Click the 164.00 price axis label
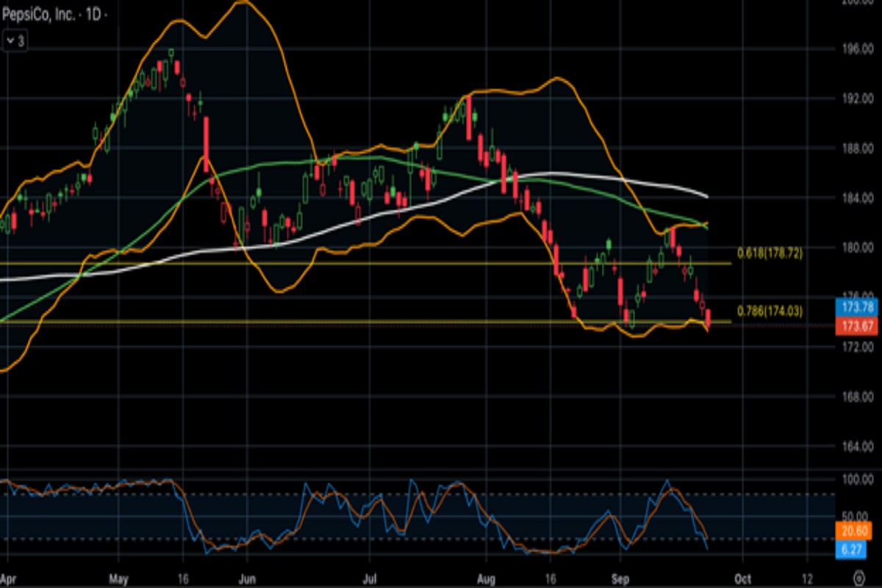 coord(857,445)
